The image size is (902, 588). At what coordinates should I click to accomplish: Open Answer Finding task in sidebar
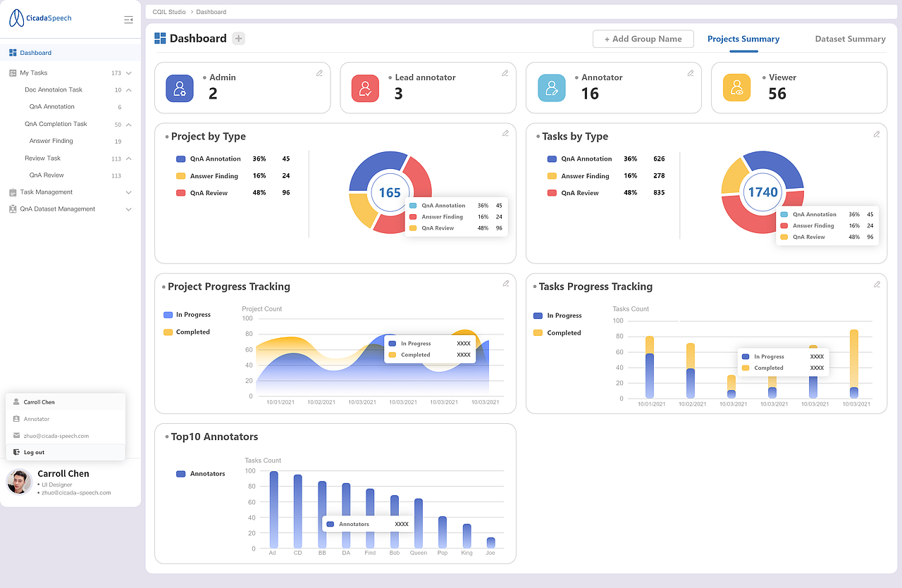coord(51,141)
